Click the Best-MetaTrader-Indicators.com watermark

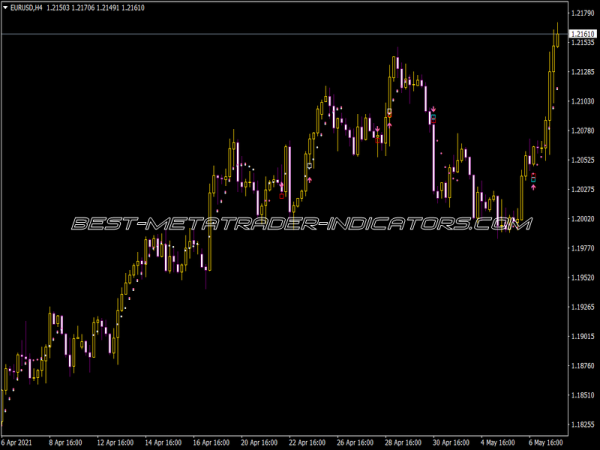click(300, 224)
